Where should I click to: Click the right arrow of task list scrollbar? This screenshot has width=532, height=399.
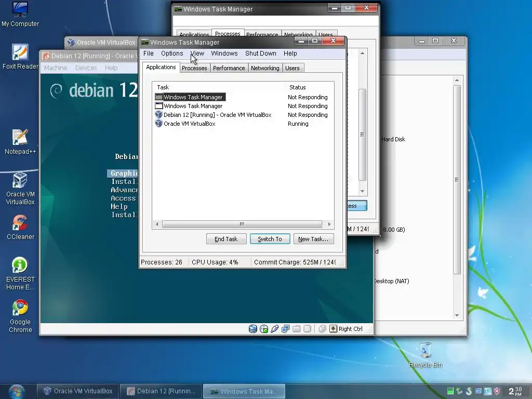coord(329,224)
